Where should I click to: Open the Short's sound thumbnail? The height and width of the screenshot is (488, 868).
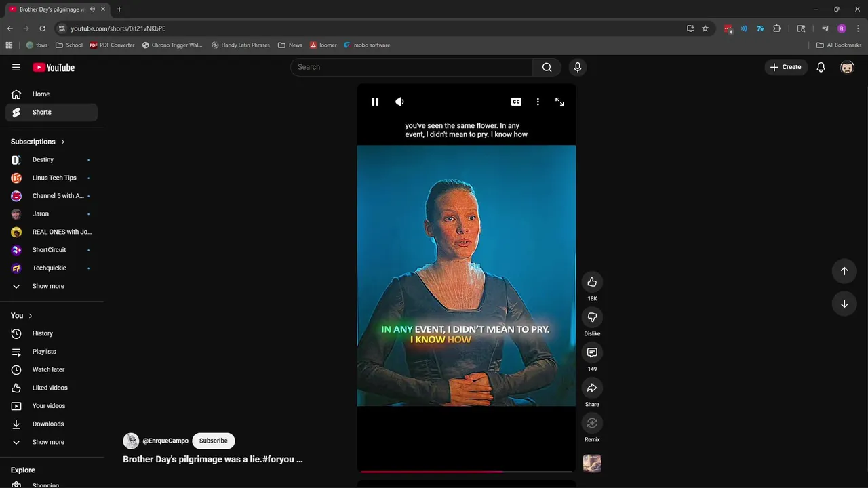[592, 464]
